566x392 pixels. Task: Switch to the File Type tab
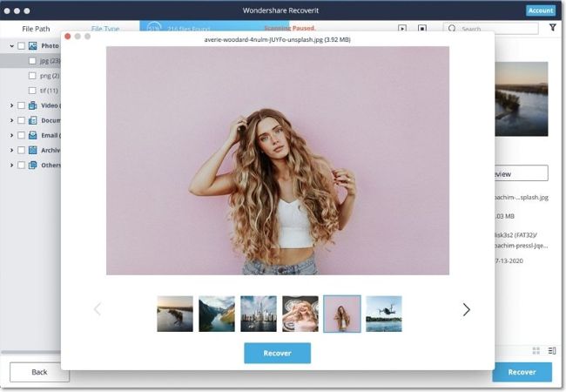105,29
